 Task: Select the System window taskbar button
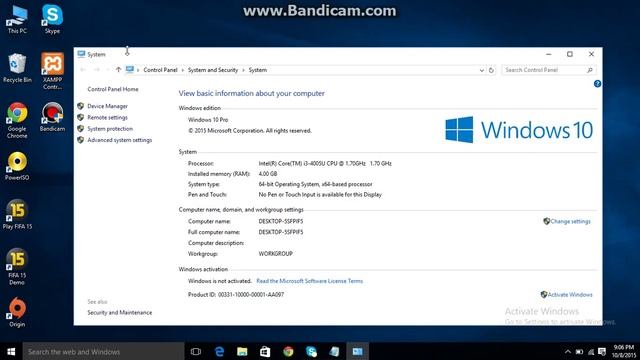pyautogui.click(x=358, y=351)
